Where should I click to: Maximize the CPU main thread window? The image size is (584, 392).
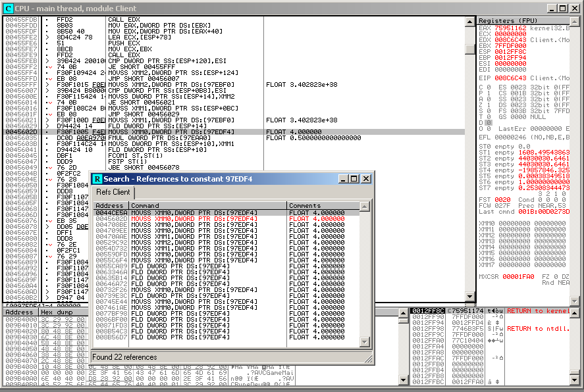(x=564, y=8)
